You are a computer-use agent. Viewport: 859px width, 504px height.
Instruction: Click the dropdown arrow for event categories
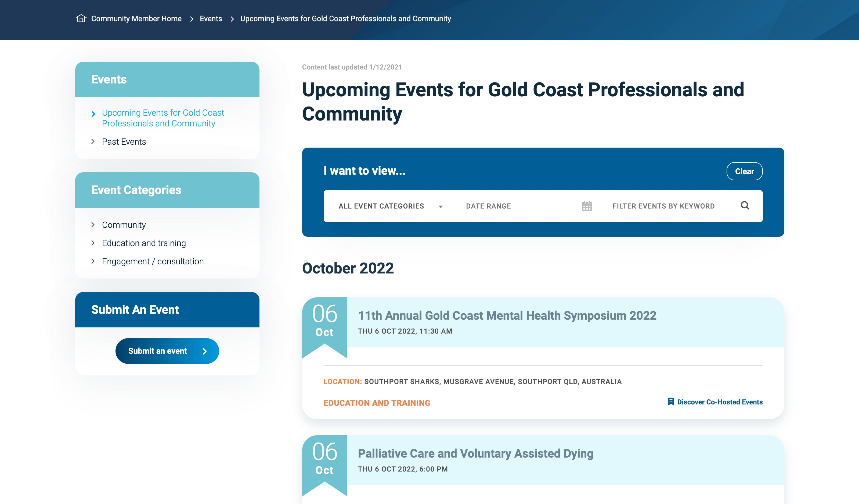pos(441,207)
